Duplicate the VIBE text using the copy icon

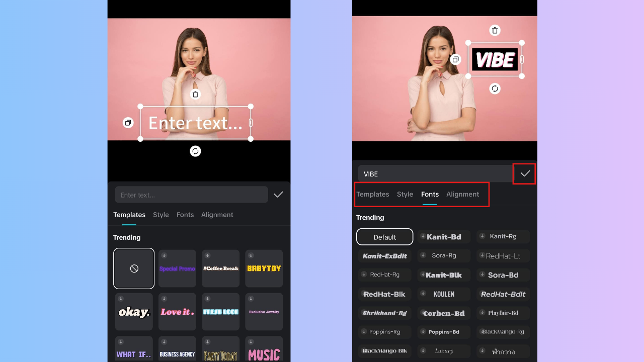tap(455, 59)
